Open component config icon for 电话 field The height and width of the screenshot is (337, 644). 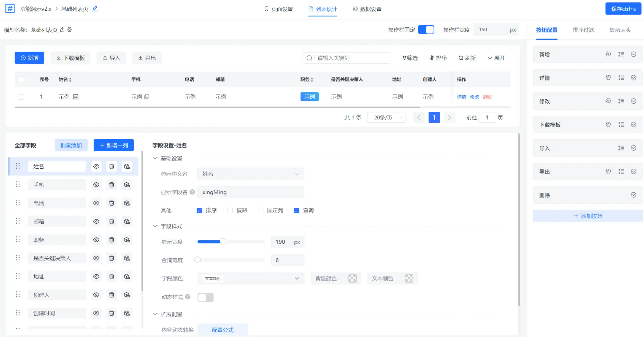(127, 203)
